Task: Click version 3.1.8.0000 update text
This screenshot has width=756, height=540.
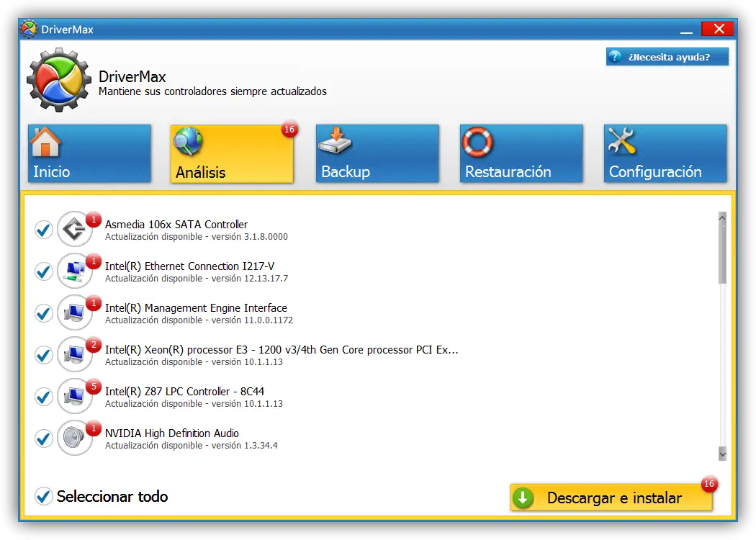Action: tap(197, 237)
